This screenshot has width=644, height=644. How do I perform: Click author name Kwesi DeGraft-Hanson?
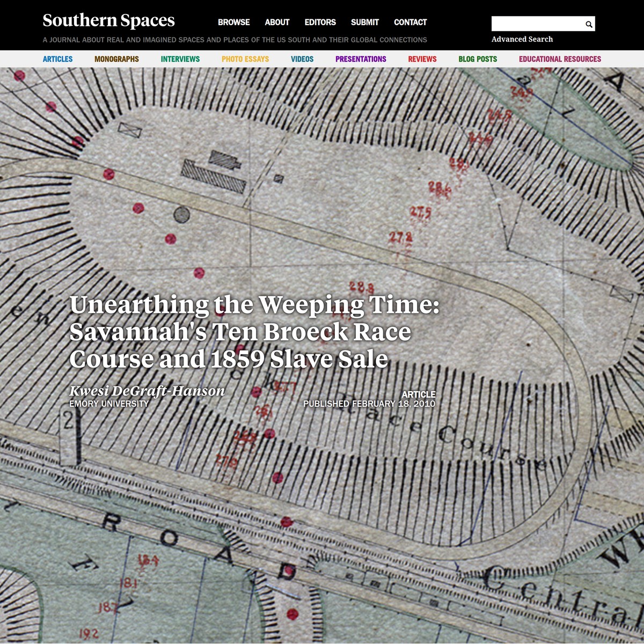147,391
